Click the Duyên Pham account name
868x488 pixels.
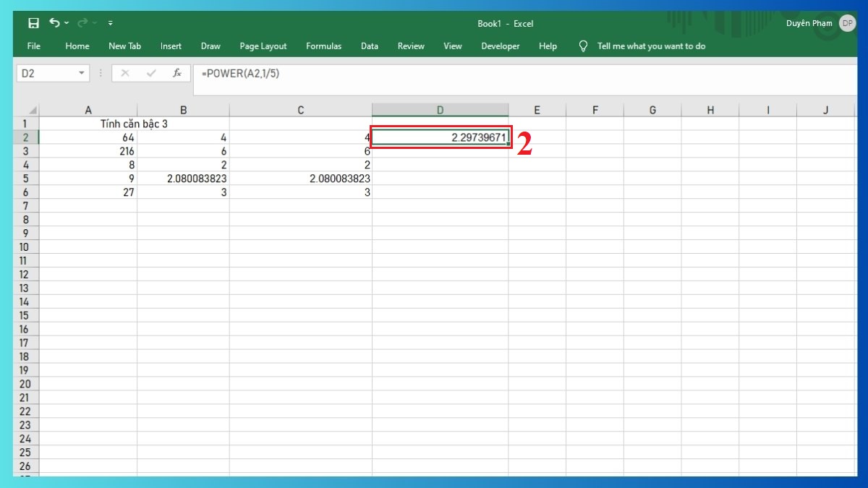pos(809,23)
